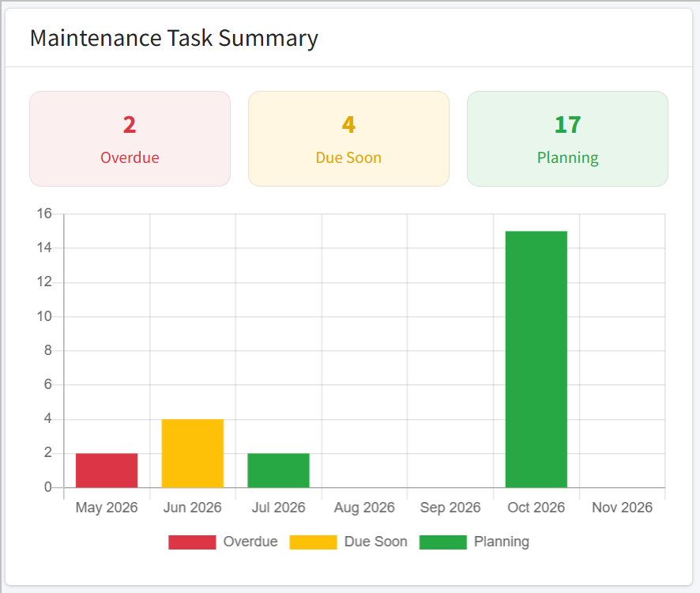Click the Oct 2026 axis label
700x593 pixels.
[x=536, y=508]
